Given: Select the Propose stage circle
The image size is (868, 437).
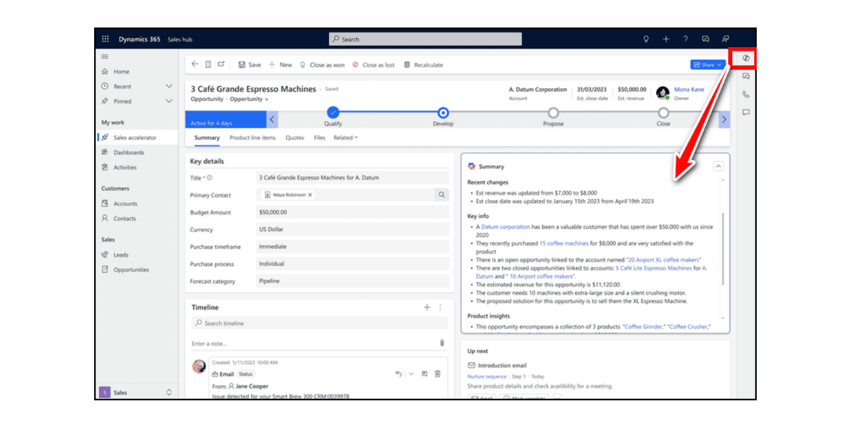Looking at the screenshot, I should 553,112.
